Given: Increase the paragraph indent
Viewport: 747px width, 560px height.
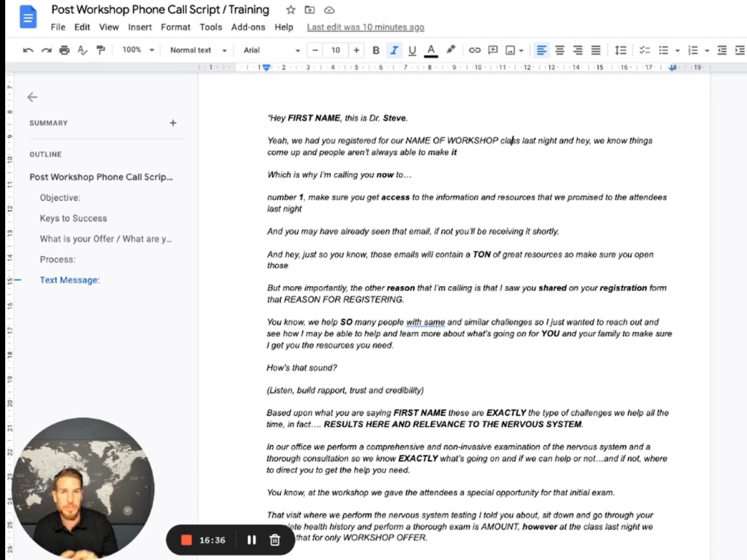Looking at the screenshot, I should click(x=740, y=50).
